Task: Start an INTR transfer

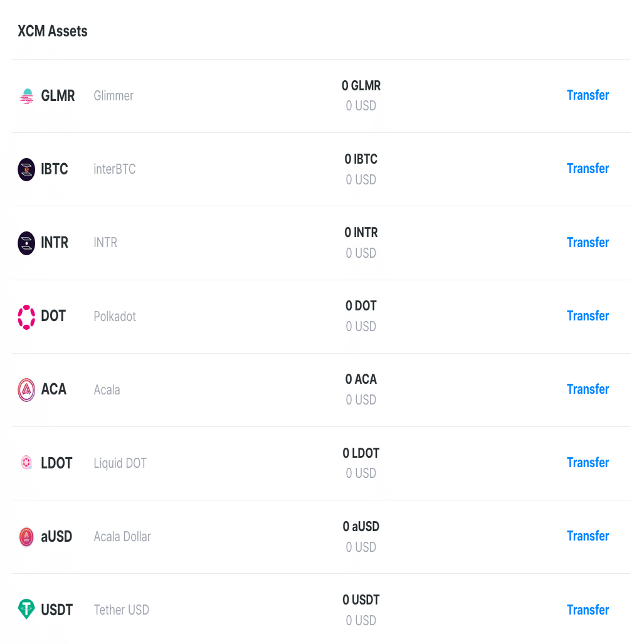Action: 588,243
